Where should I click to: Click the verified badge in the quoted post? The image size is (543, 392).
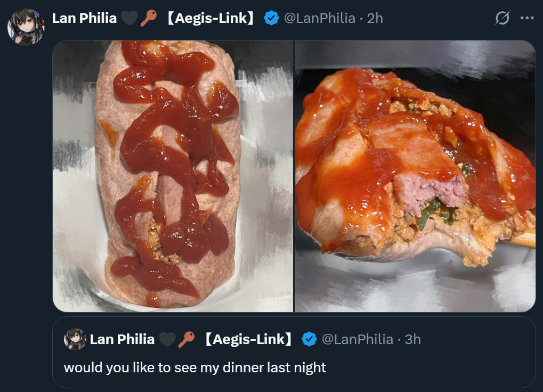point(310,339)
